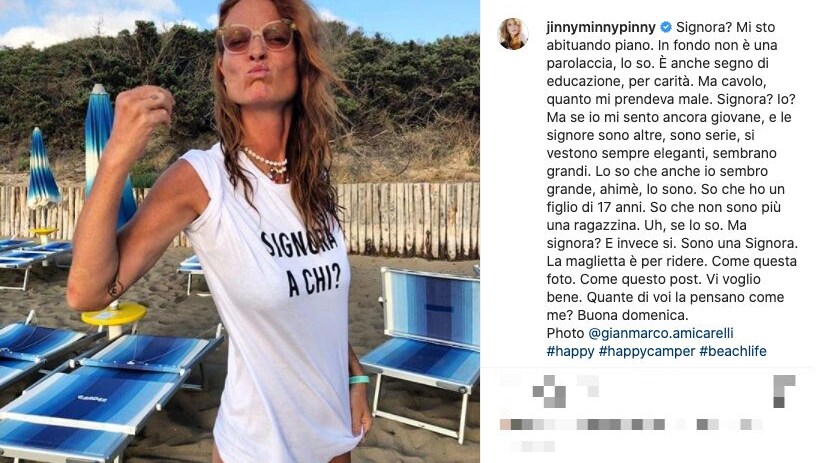Open the jinnyminnypinny profile avatar
The height and width of the screenshot is (463, 823).
pos(513,34)
